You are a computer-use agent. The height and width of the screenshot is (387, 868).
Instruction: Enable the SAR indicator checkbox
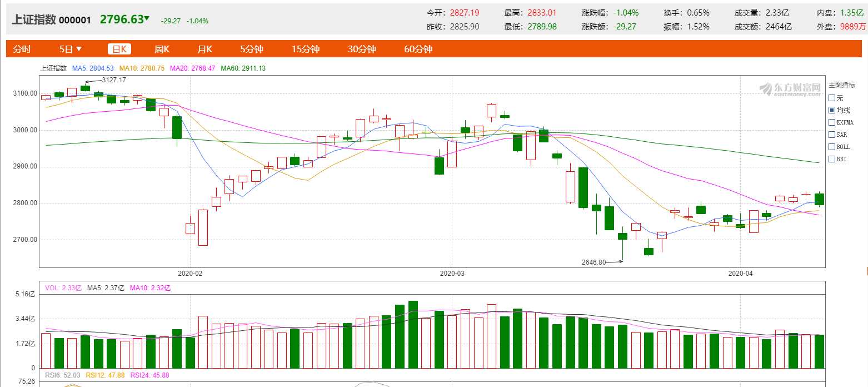coord(832,135)
